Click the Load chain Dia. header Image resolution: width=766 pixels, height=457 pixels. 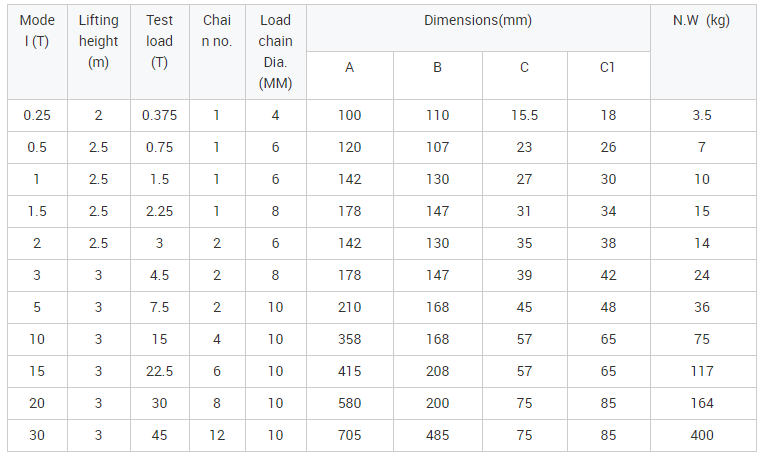pyautogui.click(x=276, y=52)
